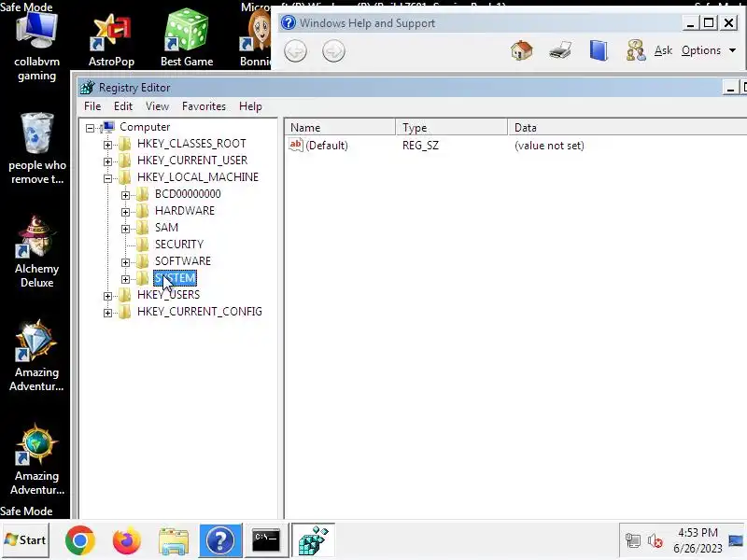
Task: Click the REG_SZ type cell
Action: (421, 146)
